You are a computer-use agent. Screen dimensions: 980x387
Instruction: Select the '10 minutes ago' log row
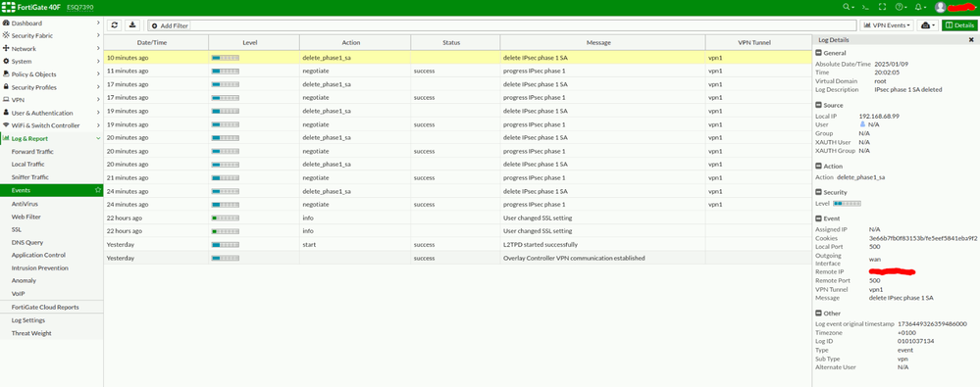(457, 58)
